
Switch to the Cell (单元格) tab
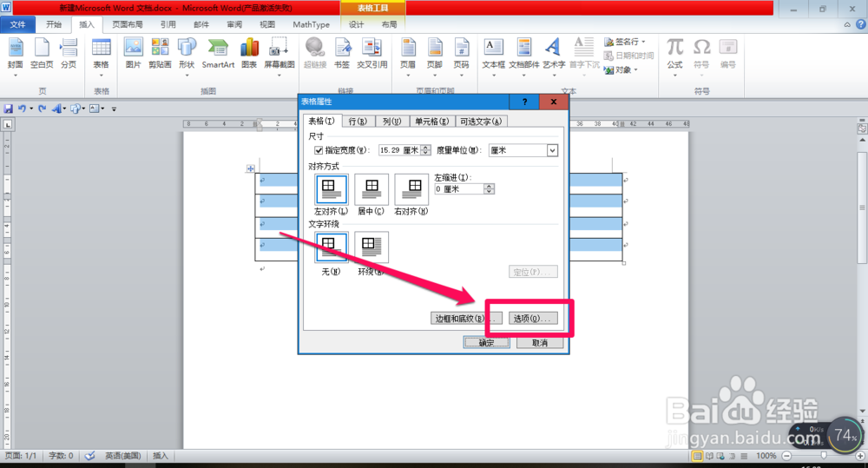click(x=431, y=122)
